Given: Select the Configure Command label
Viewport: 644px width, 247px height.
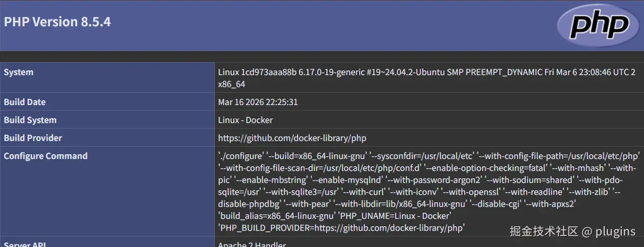Looking at the screenshot, I should click(x=46, y=156).
